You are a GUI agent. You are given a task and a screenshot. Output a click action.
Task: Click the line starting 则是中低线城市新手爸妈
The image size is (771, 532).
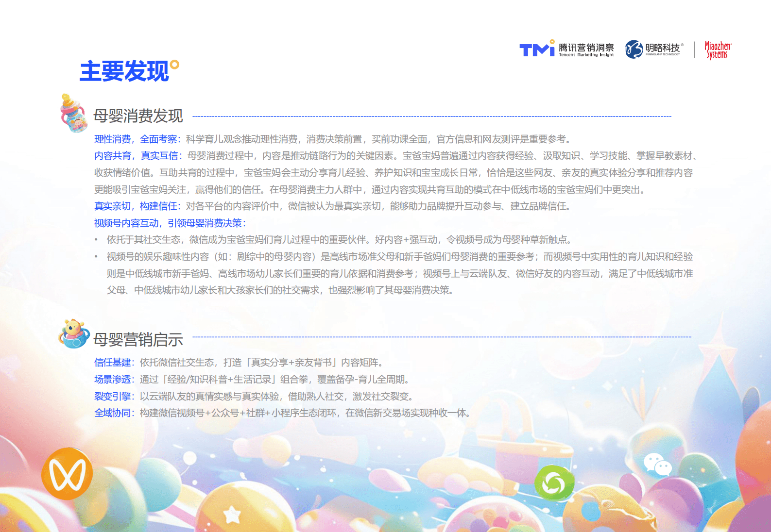pos(400,274)
